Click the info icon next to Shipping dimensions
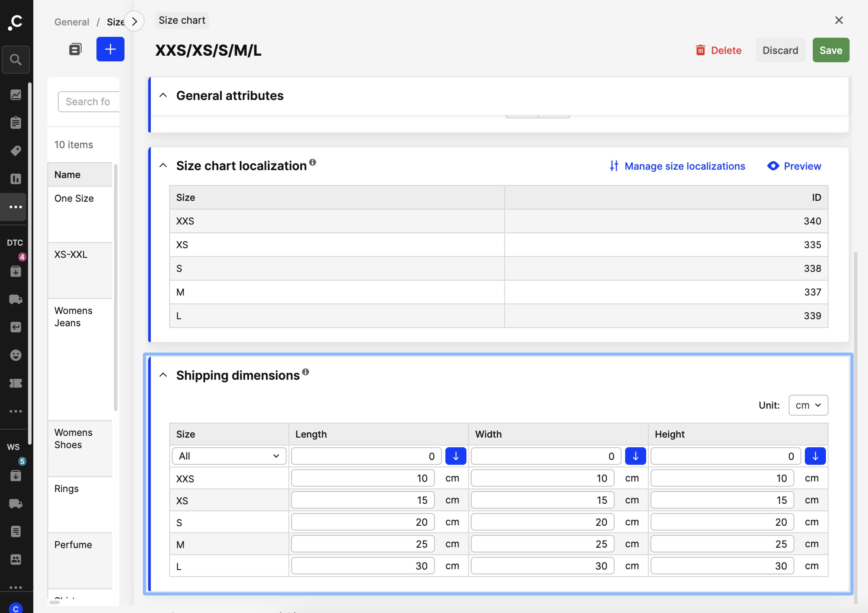Screen dimensions: 868x613 (x=306, y=372)
